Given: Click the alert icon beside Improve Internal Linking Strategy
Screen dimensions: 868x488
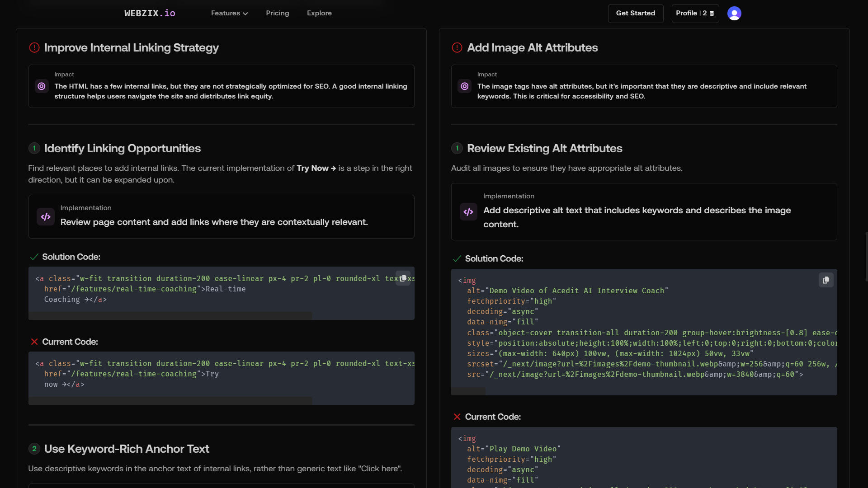Looking at the screenshot, I should pyautogui.click(x=34, y=47).
